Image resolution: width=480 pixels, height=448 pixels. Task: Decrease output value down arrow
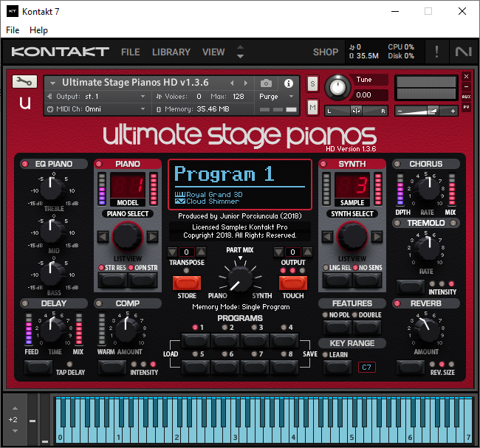[278, 252]
